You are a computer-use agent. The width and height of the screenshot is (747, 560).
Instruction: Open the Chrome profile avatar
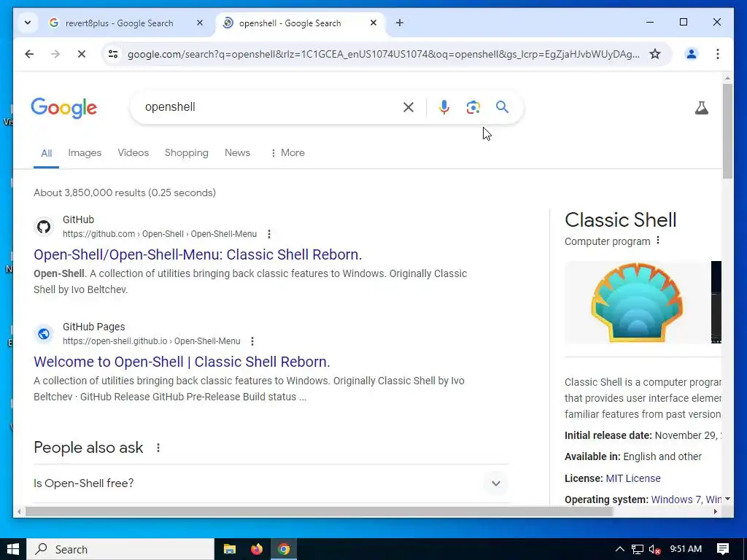(692, 54)
